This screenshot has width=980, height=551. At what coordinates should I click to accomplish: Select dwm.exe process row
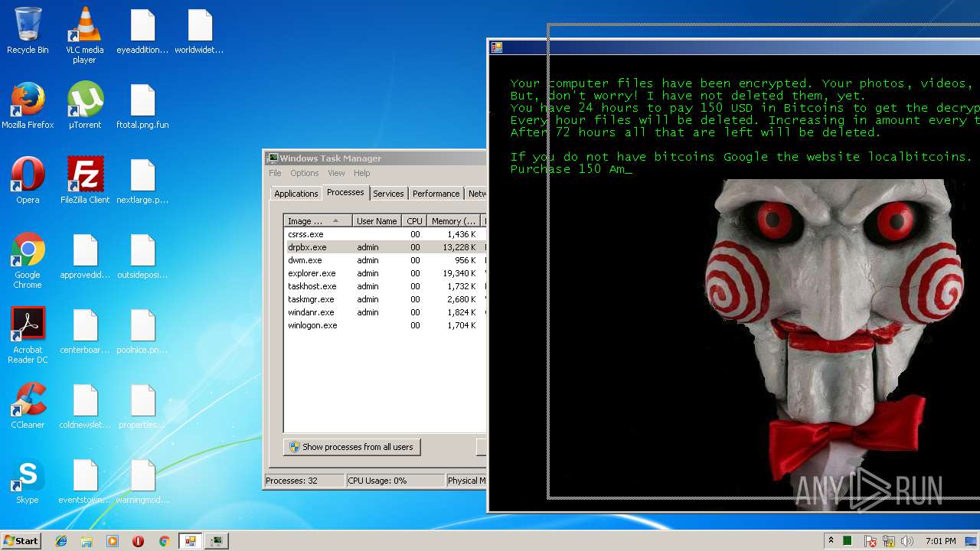click(x=384, y=260)
